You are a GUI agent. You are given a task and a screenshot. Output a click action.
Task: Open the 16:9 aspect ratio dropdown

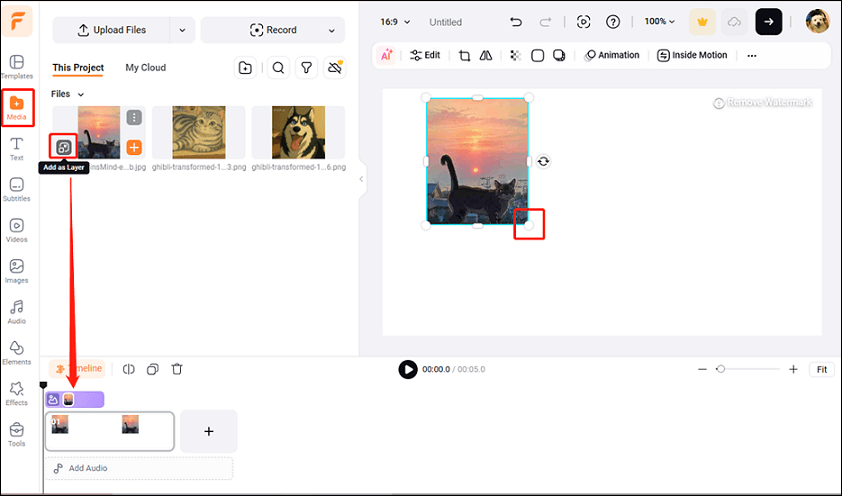[x=395, y=22]
